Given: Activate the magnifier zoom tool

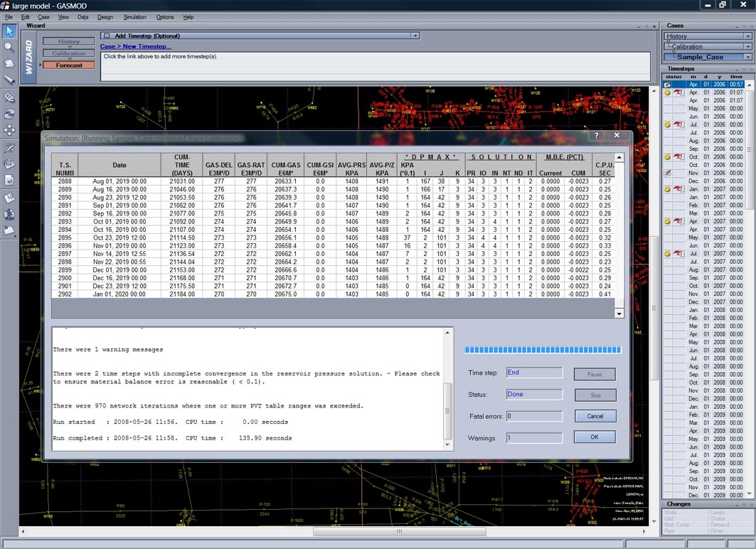Looking at the screenshot, I should 9,48.
